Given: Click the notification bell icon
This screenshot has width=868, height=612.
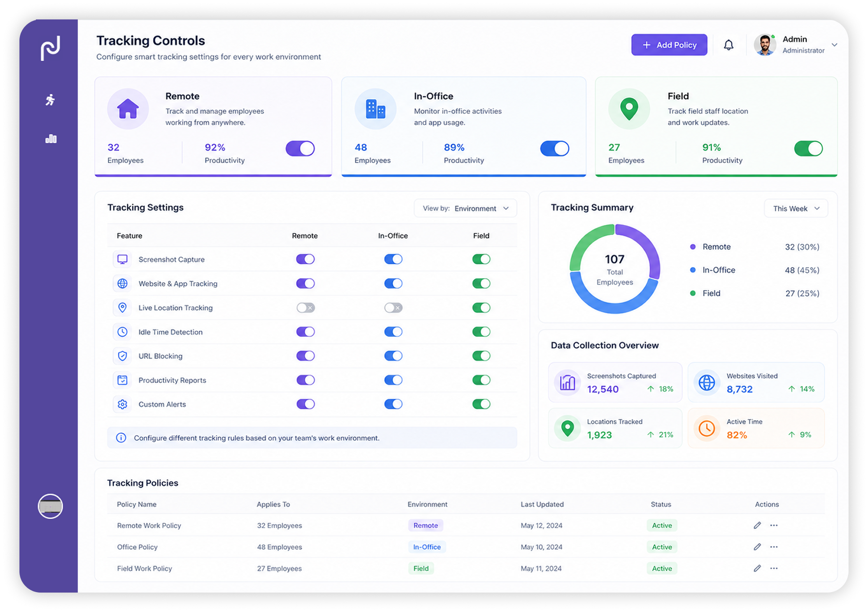Looking at the screenshot, I should tap(728, 45).
